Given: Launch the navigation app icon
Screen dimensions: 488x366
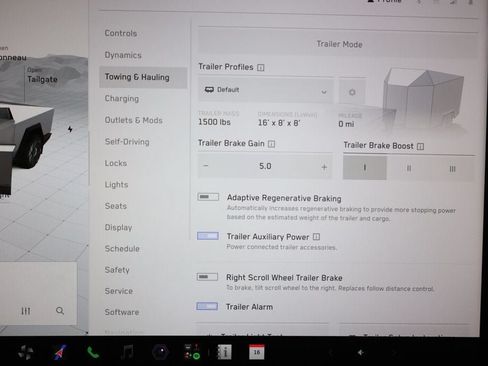Looking at the screenshot, I should tap(60, 352).
